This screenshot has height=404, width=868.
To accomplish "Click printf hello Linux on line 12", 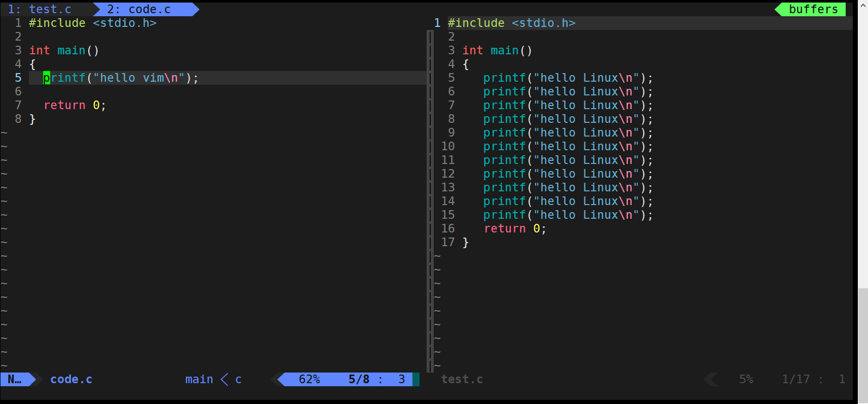I will [568, 174].
